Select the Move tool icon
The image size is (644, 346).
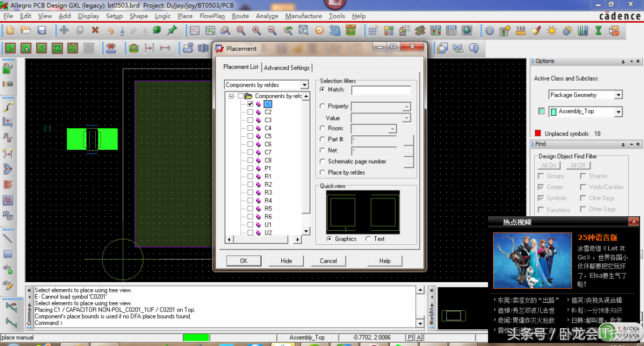point(64,30)
